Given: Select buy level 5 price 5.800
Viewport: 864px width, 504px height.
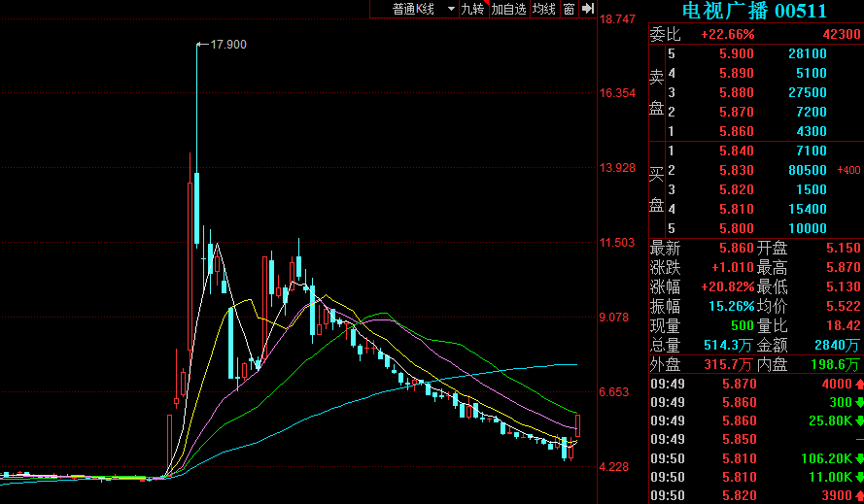Looking at the screenshot, I should coord(736,228).
